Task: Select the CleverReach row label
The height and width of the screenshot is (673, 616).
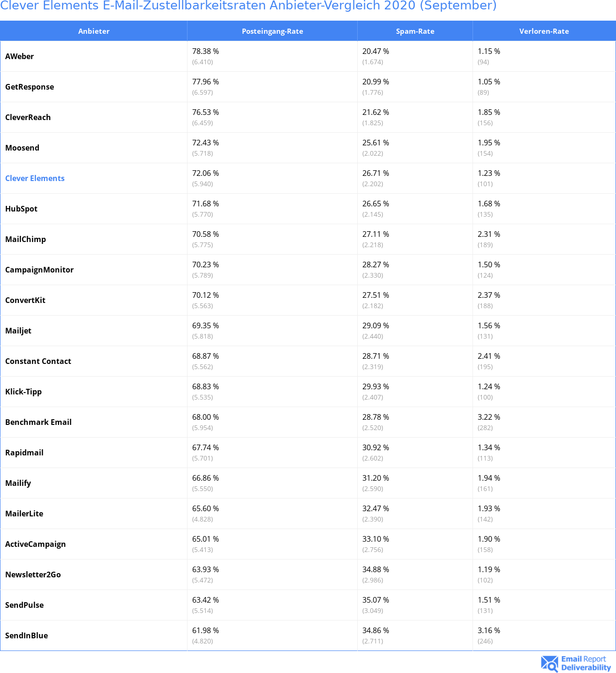Action: click(28, 117)
